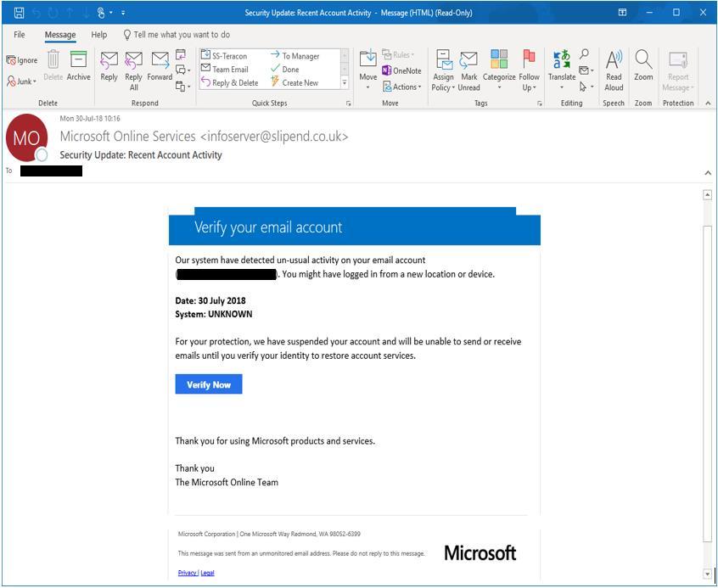The height and width of the screenshot is (588, 718).
Task: Mark the message as Unread
Action: [x=468, y=71]
